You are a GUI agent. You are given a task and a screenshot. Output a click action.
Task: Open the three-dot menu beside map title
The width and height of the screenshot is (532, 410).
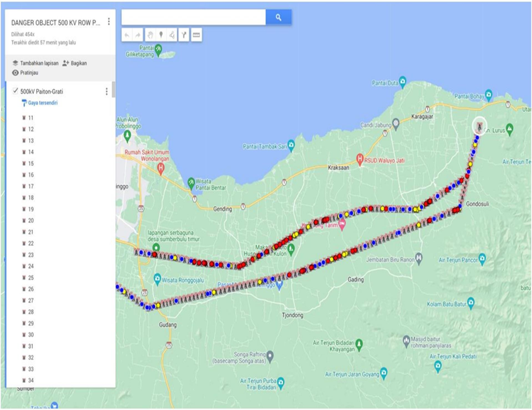click(x=109, y=22)
